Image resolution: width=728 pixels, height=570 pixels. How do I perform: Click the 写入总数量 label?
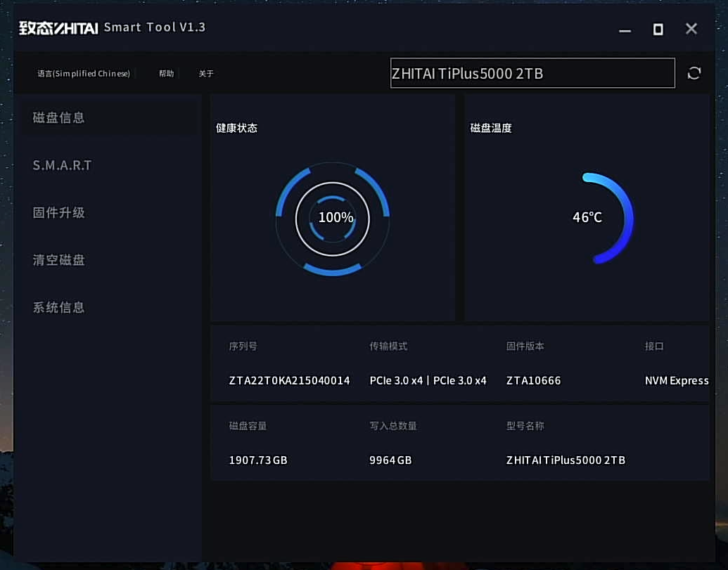point(392,426)
